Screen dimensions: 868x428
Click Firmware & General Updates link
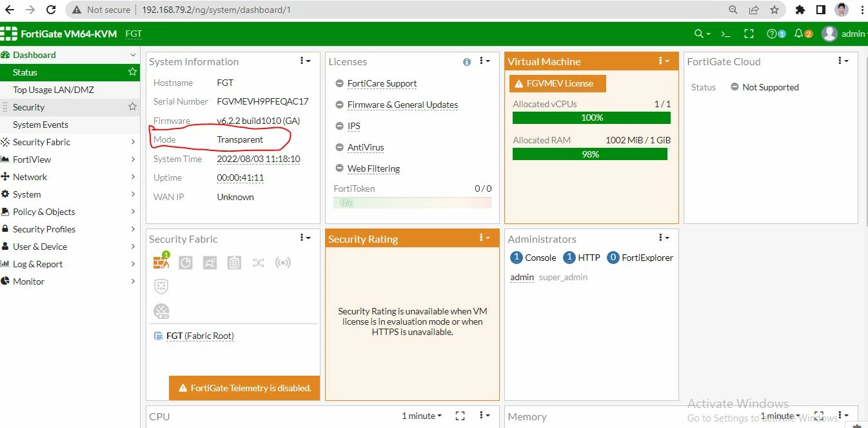[x=402, y=105]
